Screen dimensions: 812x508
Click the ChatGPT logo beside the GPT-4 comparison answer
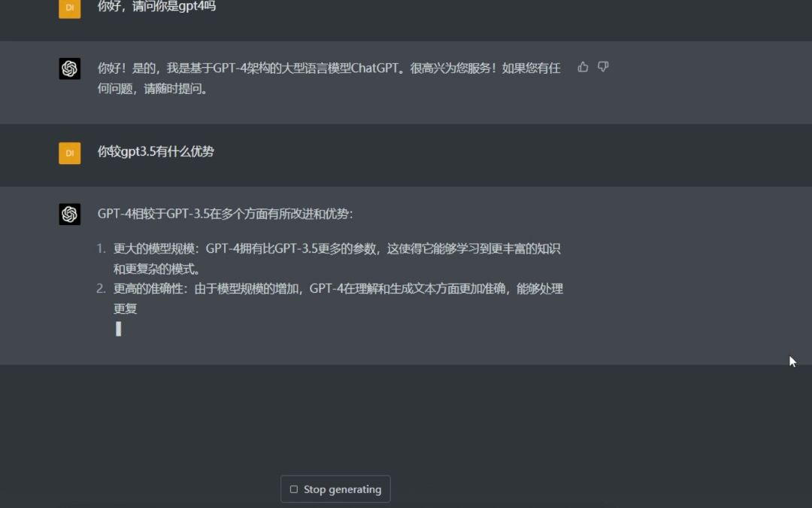pyautogui.click(x=69, y=214)
